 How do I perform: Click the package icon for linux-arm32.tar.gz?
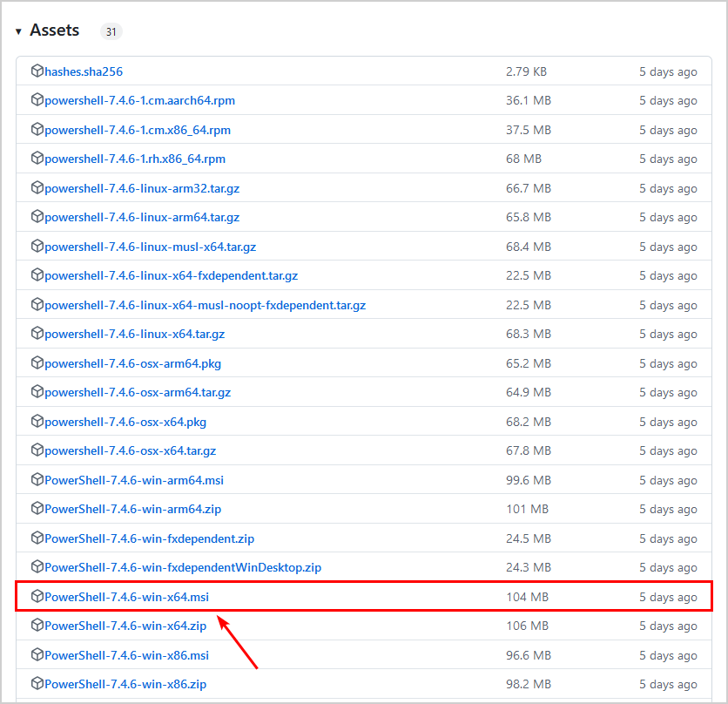click(x=37, y=187)
